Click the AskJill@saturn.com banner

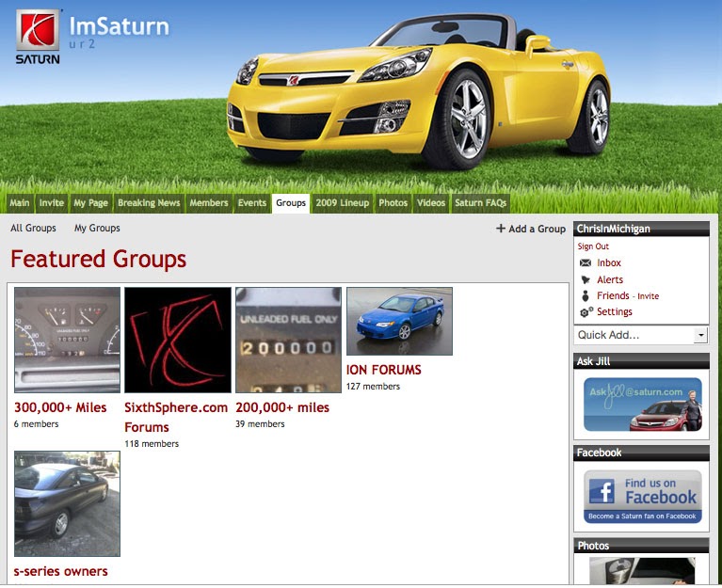click(x=642, y=405)
